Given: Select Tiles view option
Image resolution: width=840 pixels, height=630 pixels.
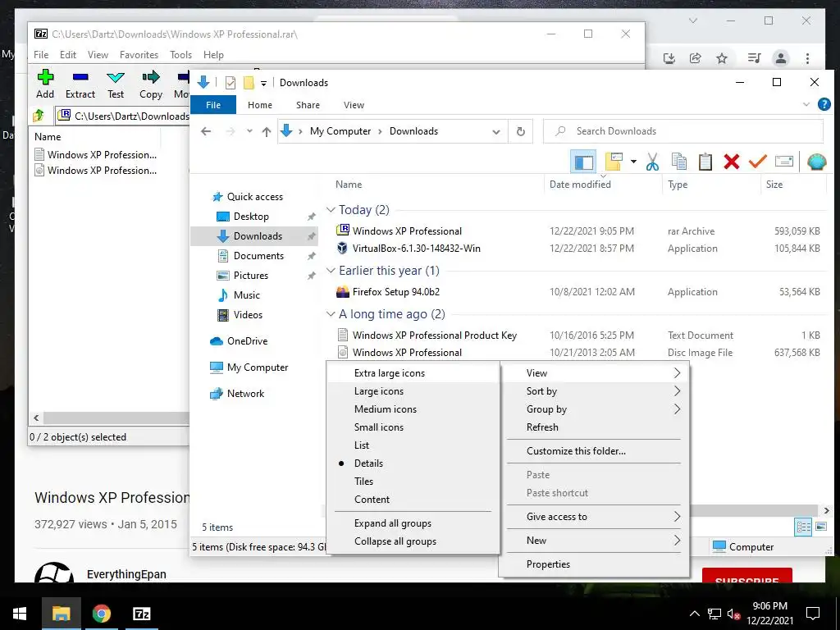Looking at the screenshot, I should 413,481.
